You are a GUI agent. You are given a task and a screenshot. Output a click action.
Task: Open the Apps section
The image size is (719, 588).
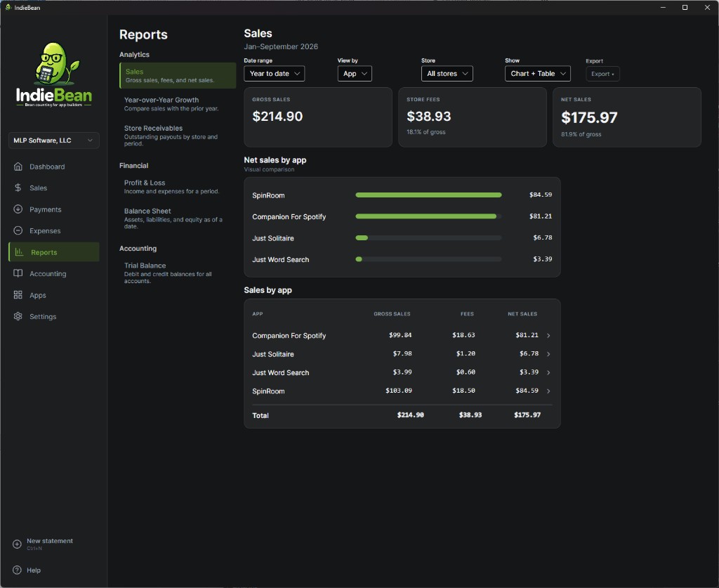[53, 295]
